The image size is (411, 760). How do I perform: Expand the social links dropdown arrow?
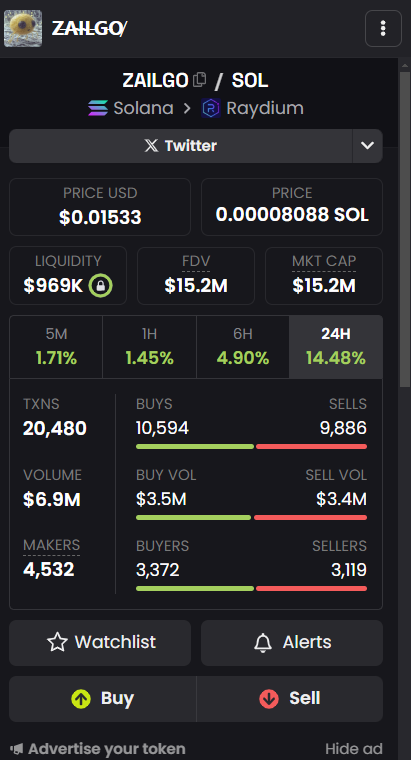coord(367,145)
